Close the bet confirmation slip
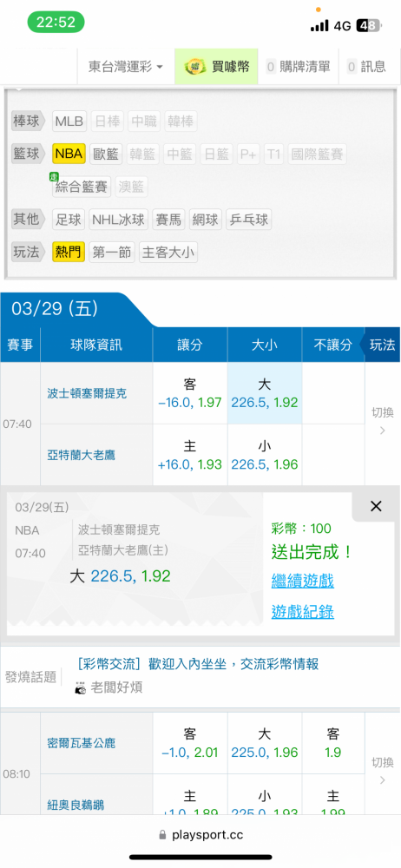Viewport: 401px width, 868px height. [x=376, y=506]
